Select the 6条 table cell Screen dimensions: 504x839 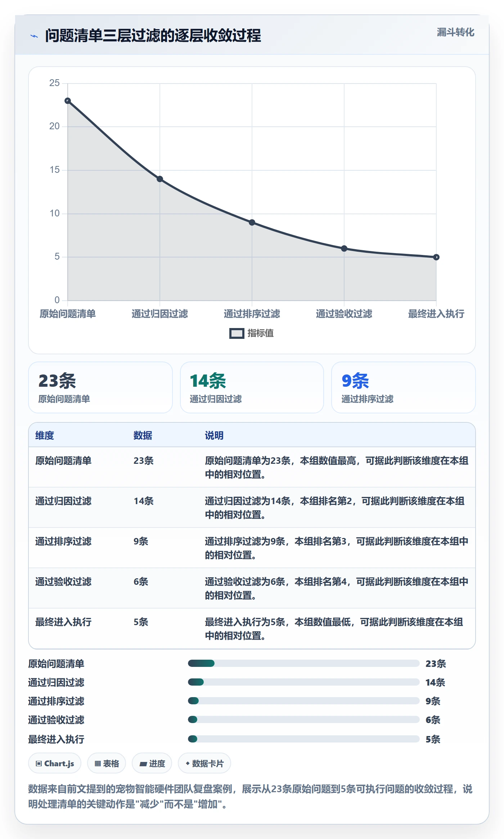(141, 582)
